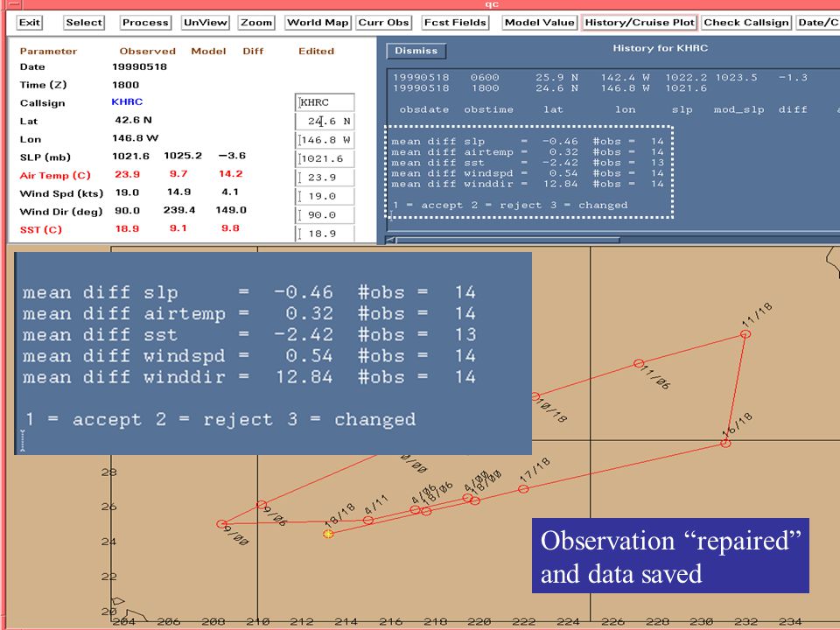840x630 pixels.
Task: Click the history row with time 0600
Action: 600,77
